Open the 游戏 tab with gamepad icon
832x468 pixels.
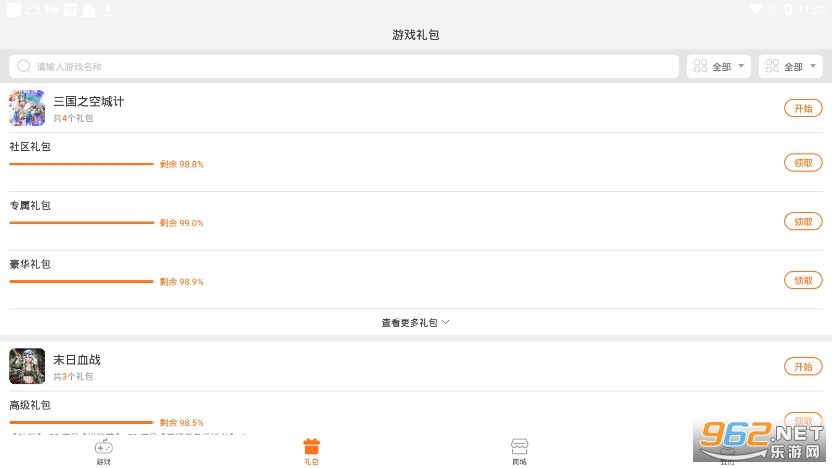click(x=103, y=448)
